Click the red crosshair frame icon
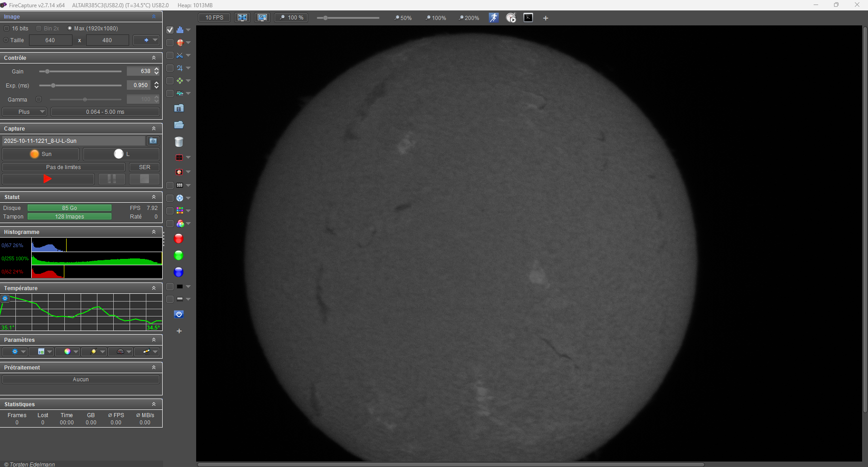The width and height of the screenshot is (868, 467). (179, 157)
